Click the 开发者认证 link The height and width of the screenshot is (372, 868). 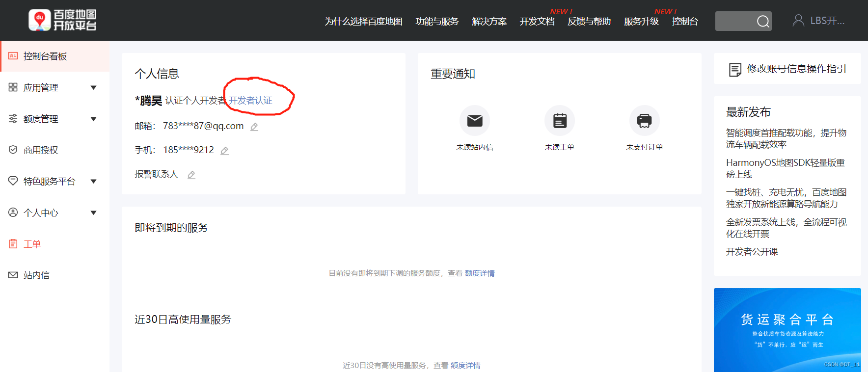(x=250, y=101)
